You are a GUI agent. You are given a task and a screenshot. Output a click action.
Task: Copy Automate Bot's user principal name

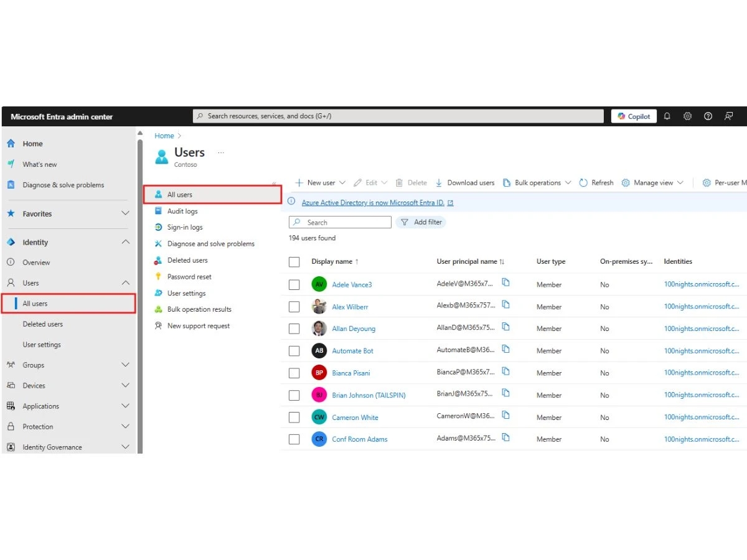pos(506,349)
